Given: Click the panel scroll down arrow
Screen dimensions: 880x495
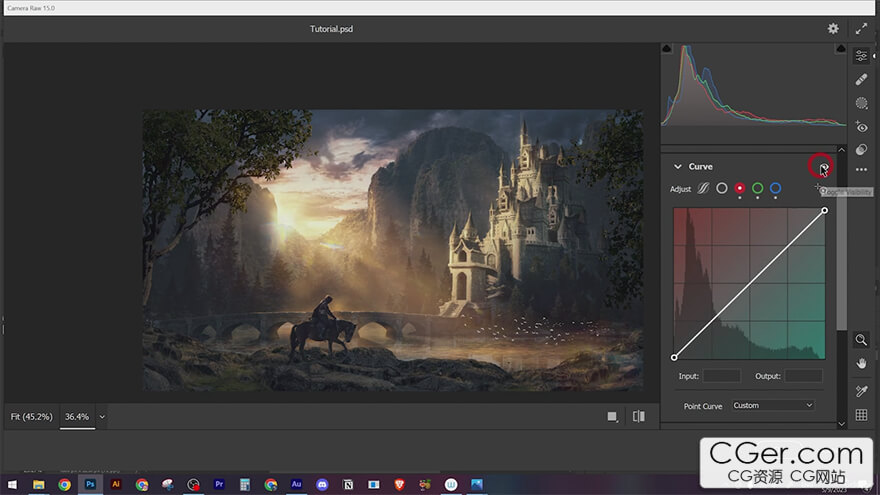Looking at the screenshot, I should point(841,424).
